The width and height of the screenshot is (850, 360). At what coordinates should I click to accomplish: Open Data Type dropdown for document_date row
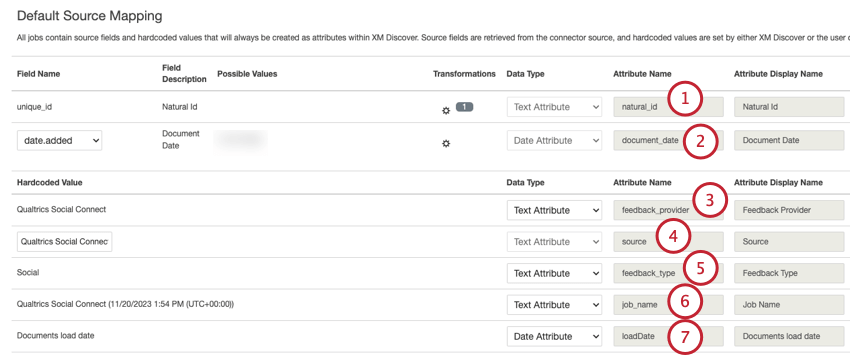[554, 140]
